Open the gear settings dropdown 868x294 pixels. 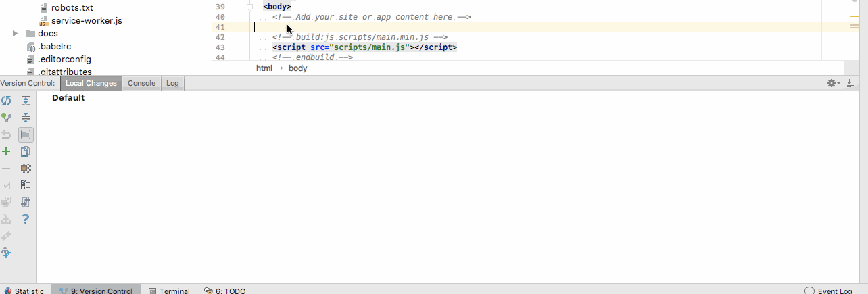833,83
